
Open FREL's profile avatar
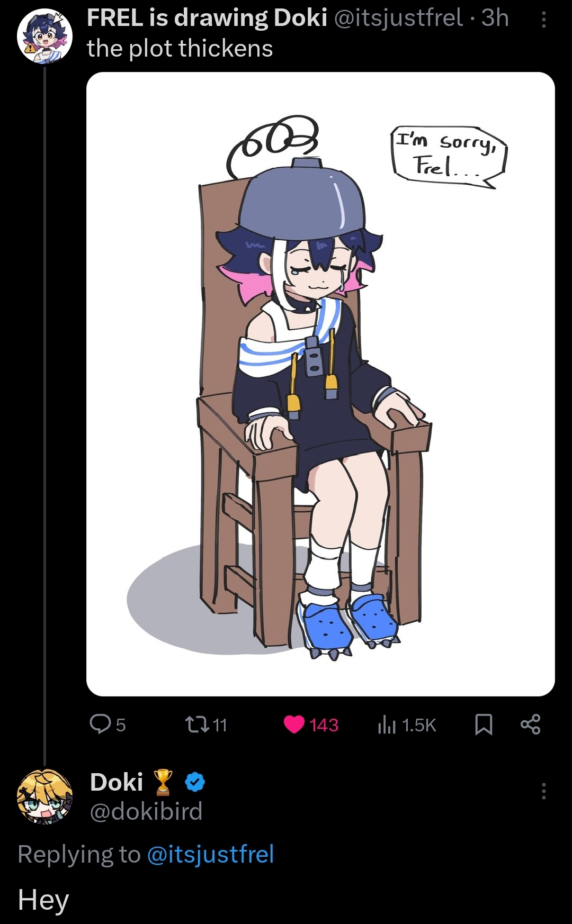[44, 36]
